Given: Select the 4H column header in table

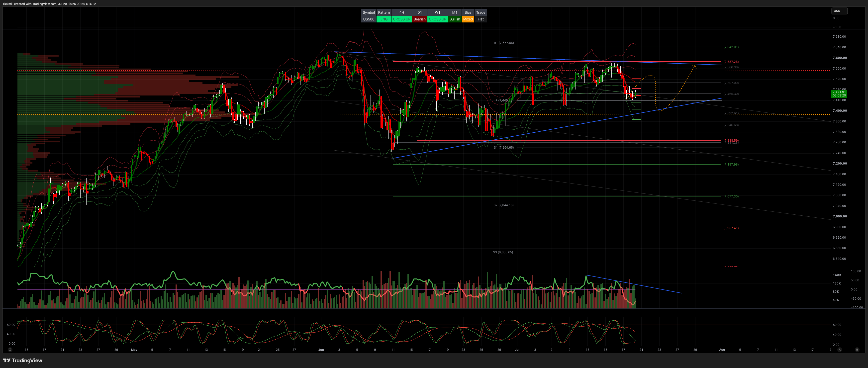Looking at the screenshot, I should click(x=401, y=12).
